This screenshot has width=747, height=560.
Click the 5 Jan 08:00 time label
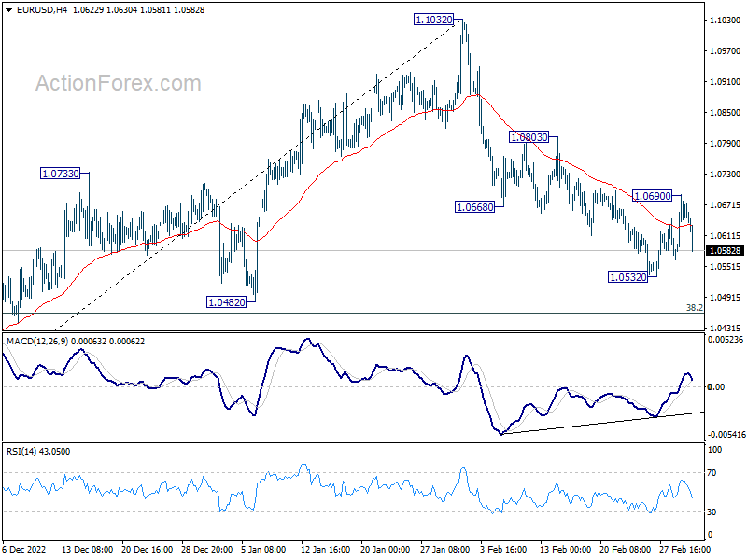coord(263,550)
